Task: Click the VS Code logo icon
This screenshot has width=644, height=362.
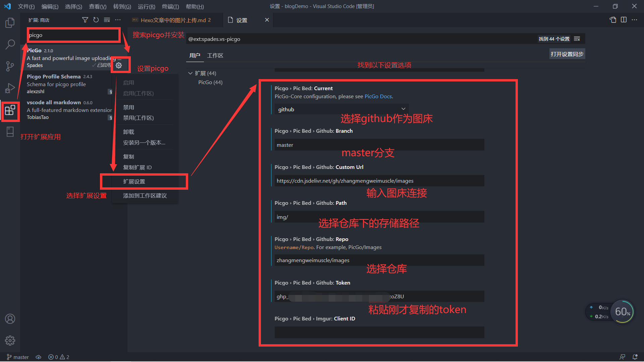Action: (x=7, y=6)
